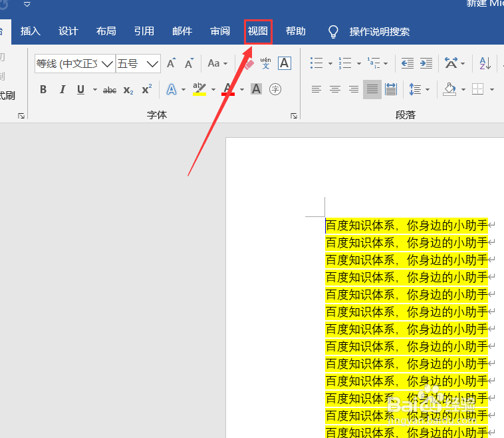Screen dimensions: 504x438
Task: Click the increase indent icon
Action: [426, 63]
